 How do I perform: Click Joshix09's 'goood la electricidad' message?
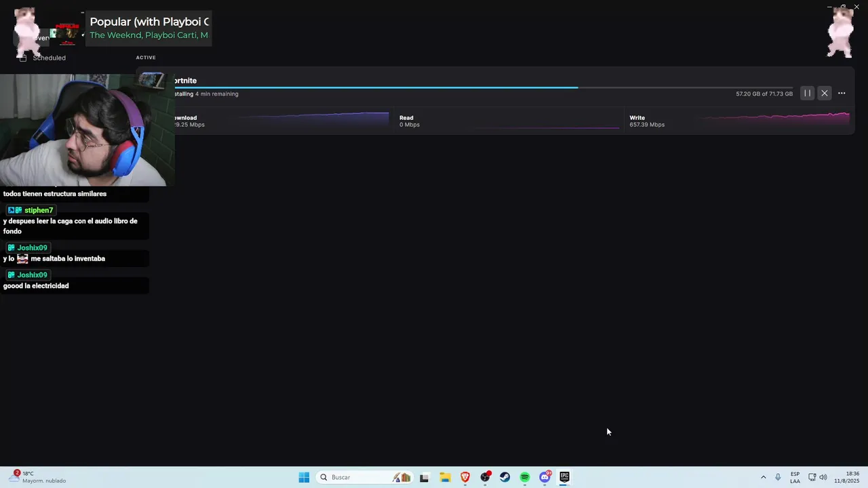[x=36, y=286]
